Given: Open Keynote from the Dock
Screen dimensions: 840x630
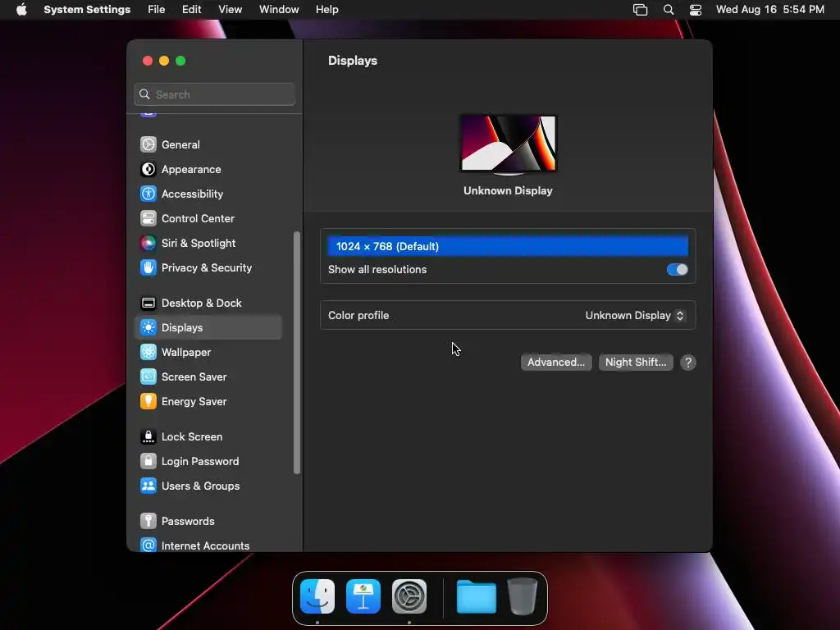Looking at the screenshot, I should click(363, 596).
